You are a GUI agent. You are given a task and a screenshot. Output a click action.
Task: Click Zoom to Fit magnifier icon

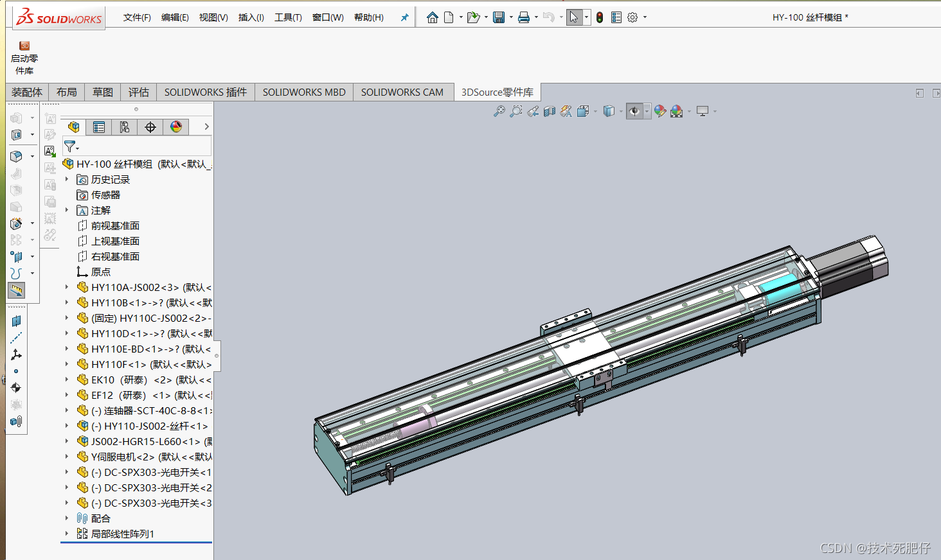(x=499, y=111)
